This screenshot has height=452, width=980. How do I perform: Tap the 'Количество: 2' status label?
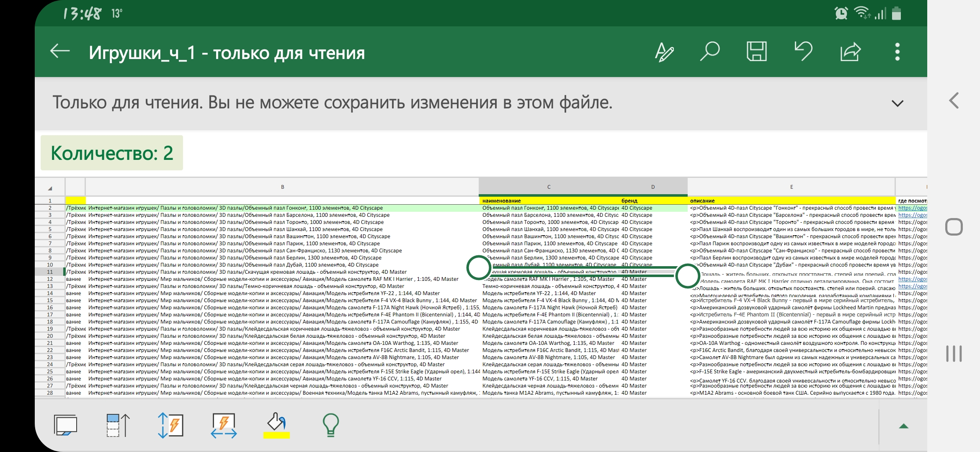pos(112,153)
